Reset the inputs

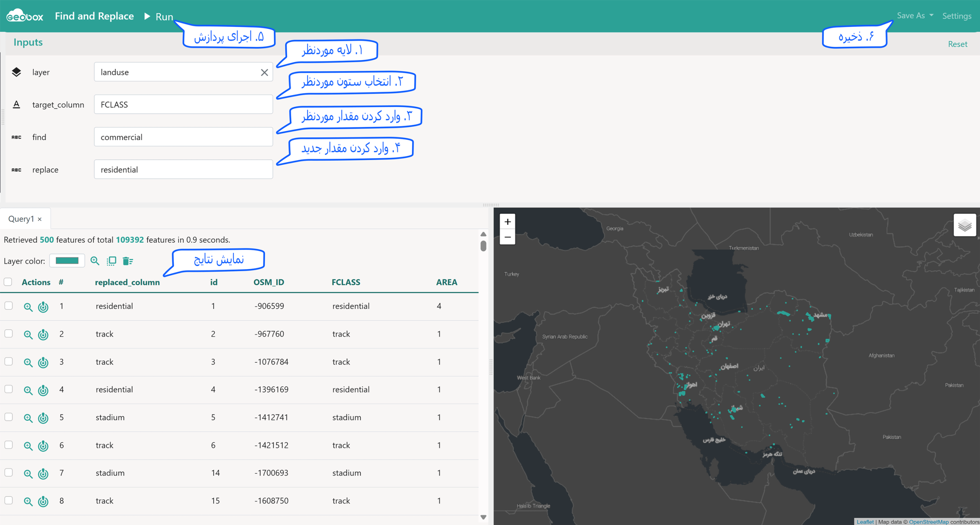pyautogui.click(x=957, y=44)
